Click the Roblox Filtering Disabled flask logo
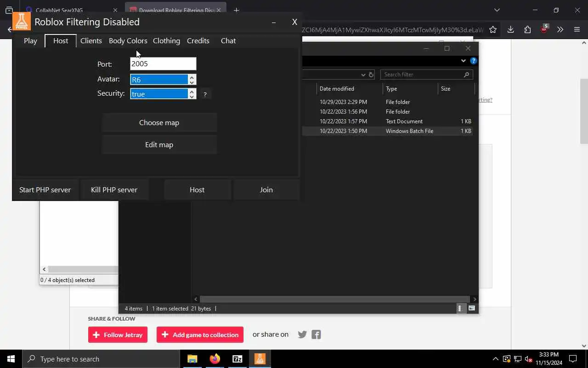This screenshot has width=588, height=368. click(21, 22)
